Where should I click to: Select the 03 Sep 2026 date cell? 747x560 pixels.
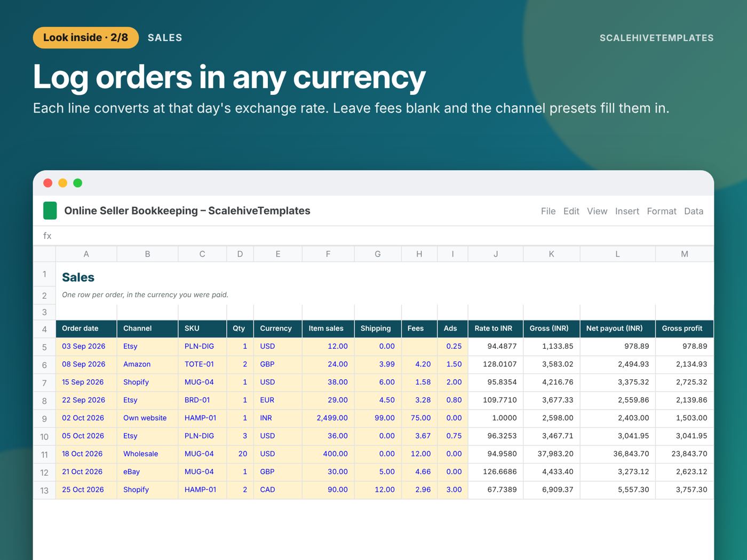86,346
